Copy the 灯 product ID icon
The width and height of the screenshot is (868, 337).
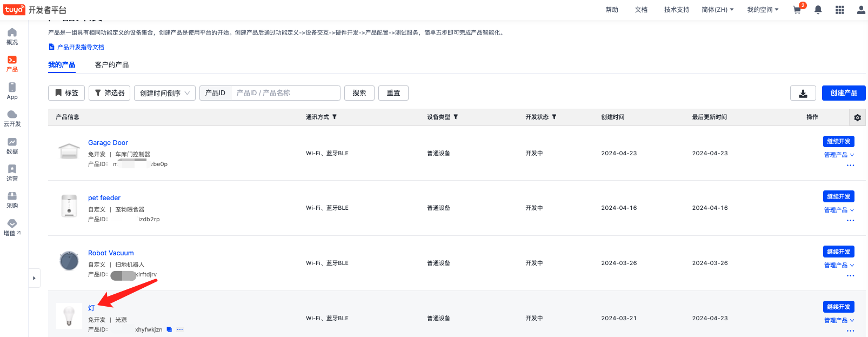point(169,329)
